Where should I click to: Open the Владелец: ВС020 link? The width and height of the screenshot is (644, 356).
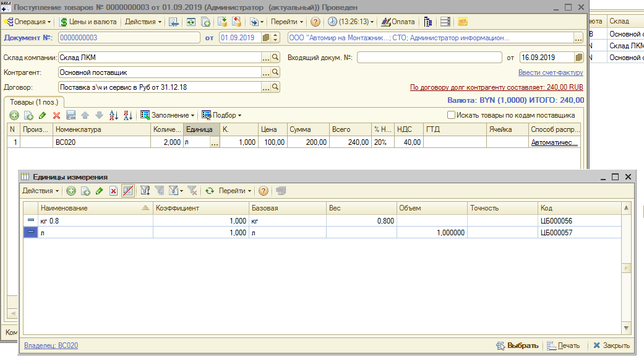[51, 345]
